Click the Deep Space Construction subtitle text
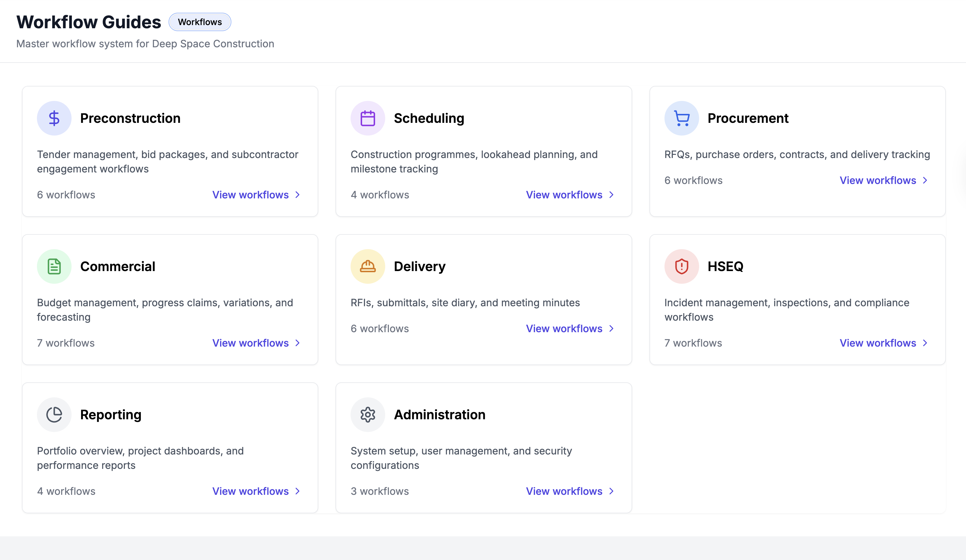Screen dimensions: 966x560 [145, 44]
